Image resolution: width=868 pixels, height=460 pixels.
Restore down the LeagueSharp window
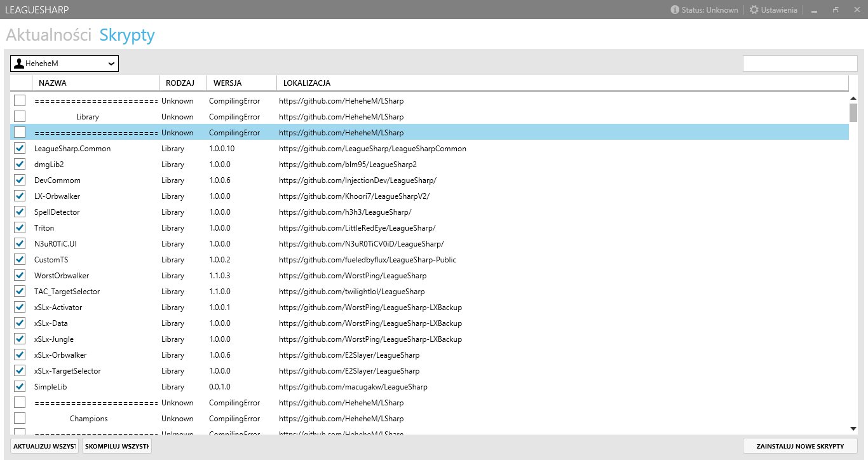[836, 10]
